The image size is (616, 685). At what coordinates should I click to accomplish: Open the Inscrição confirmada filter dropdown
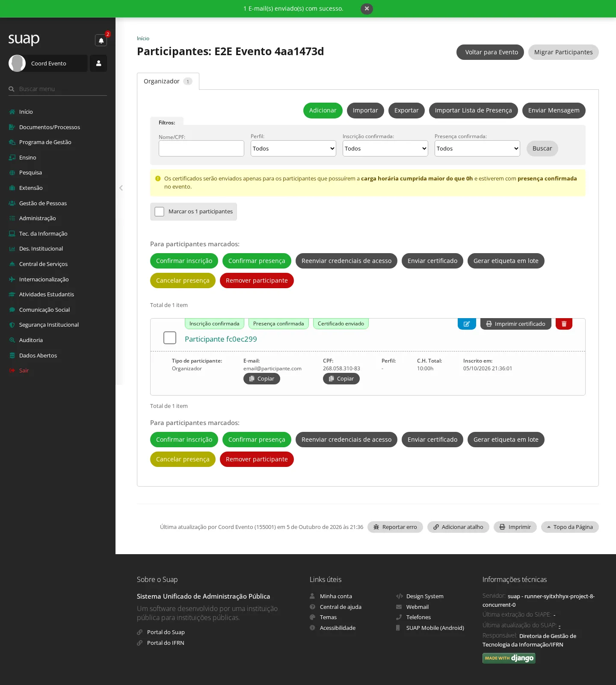point(385,148)
